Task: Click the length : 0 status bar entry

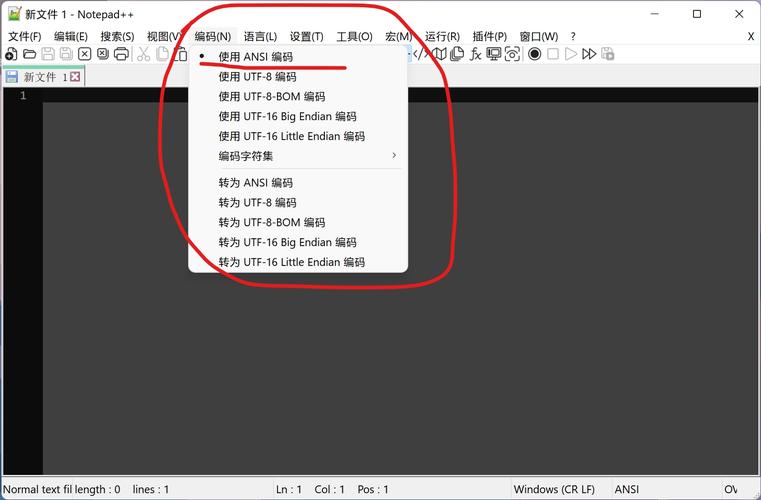Action: tap(97, 489)
